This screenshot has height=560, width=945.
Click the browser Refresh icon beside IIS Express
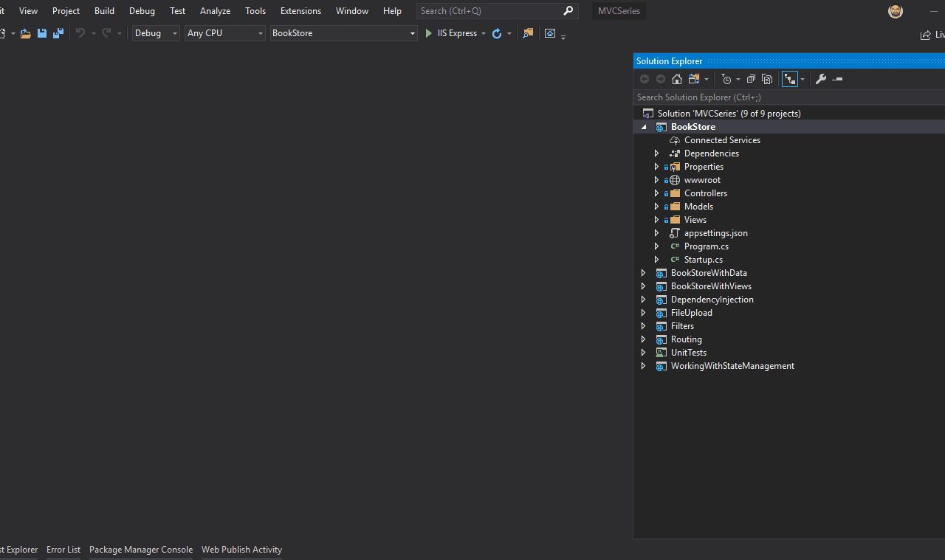point(497,33)
